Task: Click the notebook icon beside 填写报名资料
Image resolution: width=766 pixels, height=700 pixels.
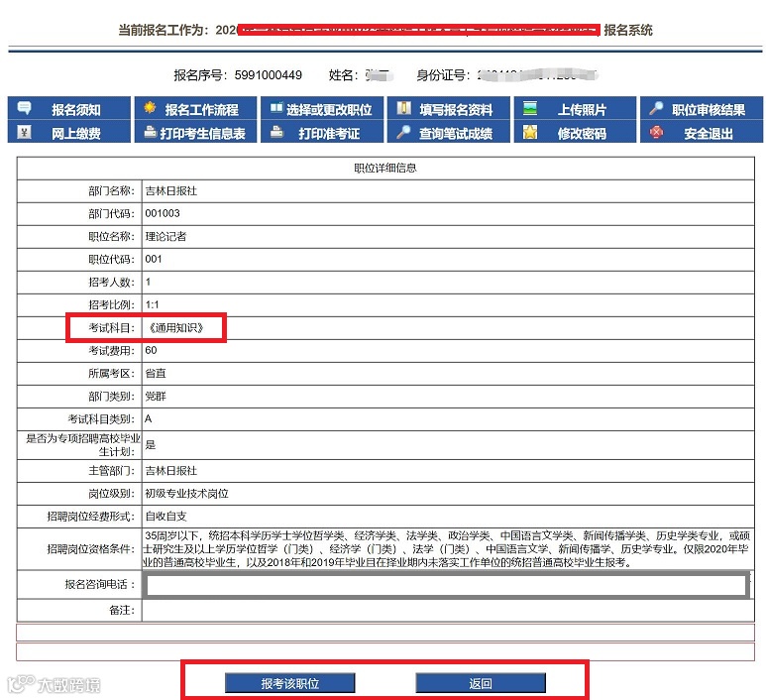Action: point(403,107)
